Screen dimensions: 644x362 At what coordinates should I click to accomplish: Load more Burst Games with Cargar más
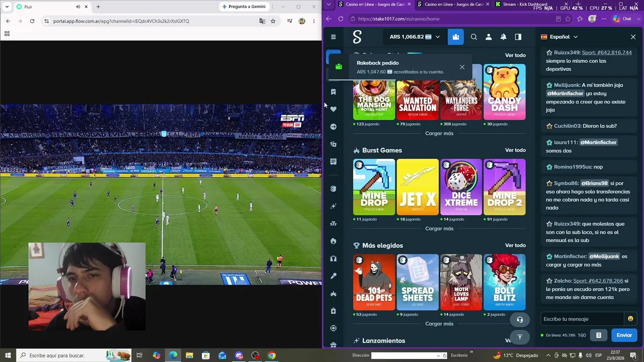[439, 229]
